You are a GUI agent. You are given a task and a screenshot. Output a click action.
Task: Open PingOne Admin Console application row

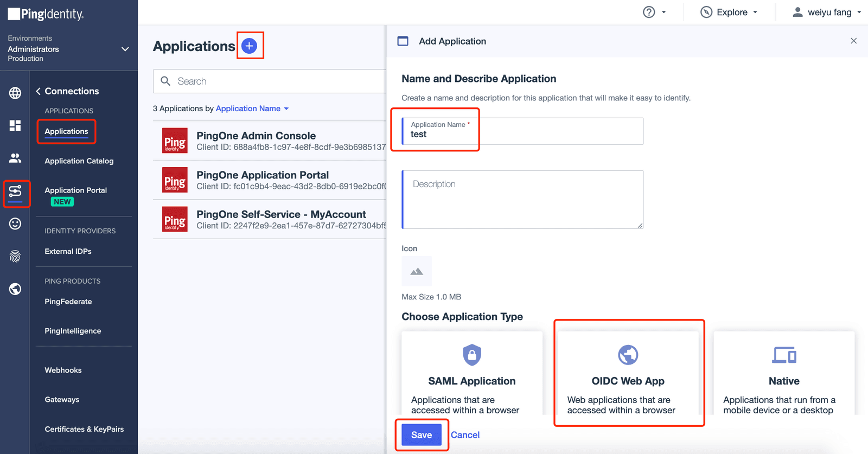click(x=270, y=140)
